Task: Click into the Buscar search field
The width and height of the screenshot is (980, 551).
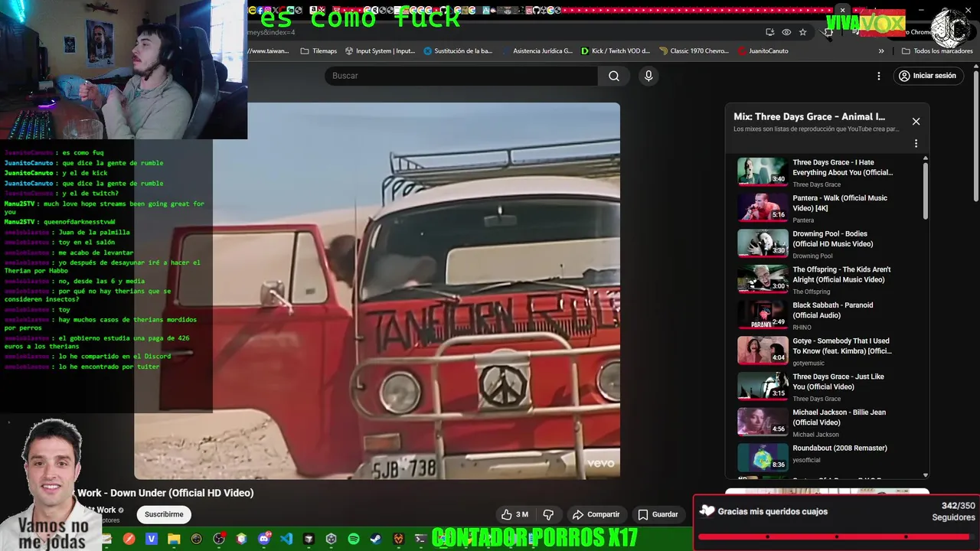Action: point(461,76)
